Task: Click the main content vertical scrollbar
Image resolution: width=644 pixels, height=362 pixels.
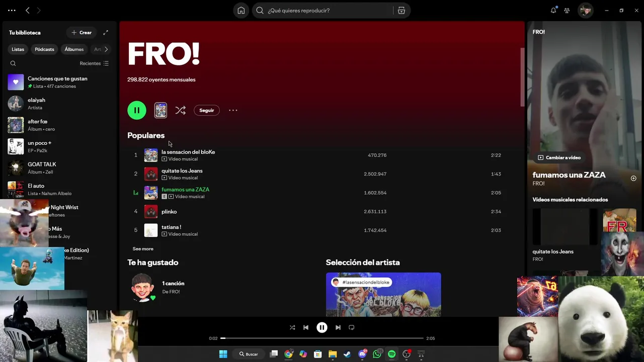Action: (x=522, y=77)
